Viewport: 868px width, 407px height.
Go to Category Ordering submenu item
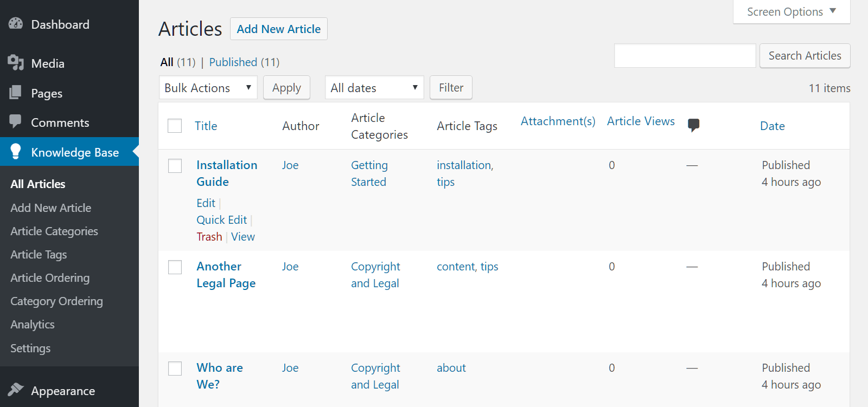pyautogui.click(x=56, y=301)
